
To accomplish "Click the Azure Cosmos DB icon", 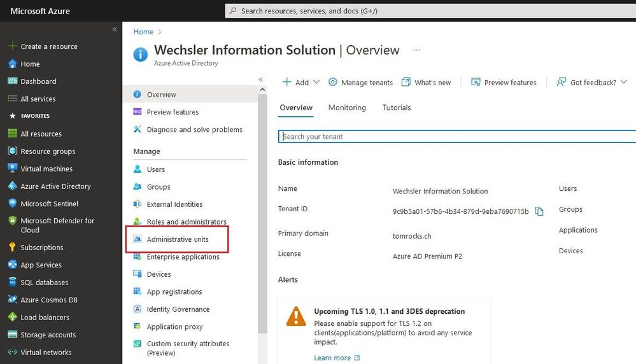I will point(13,299).
